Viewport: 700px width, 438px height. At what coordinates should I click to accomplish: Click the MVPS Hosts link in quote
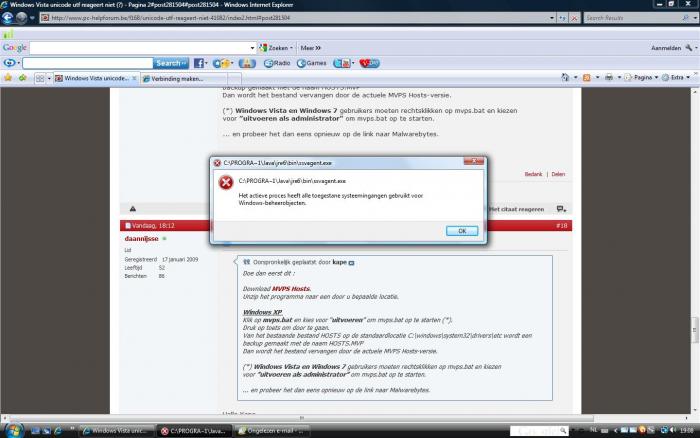292,288
